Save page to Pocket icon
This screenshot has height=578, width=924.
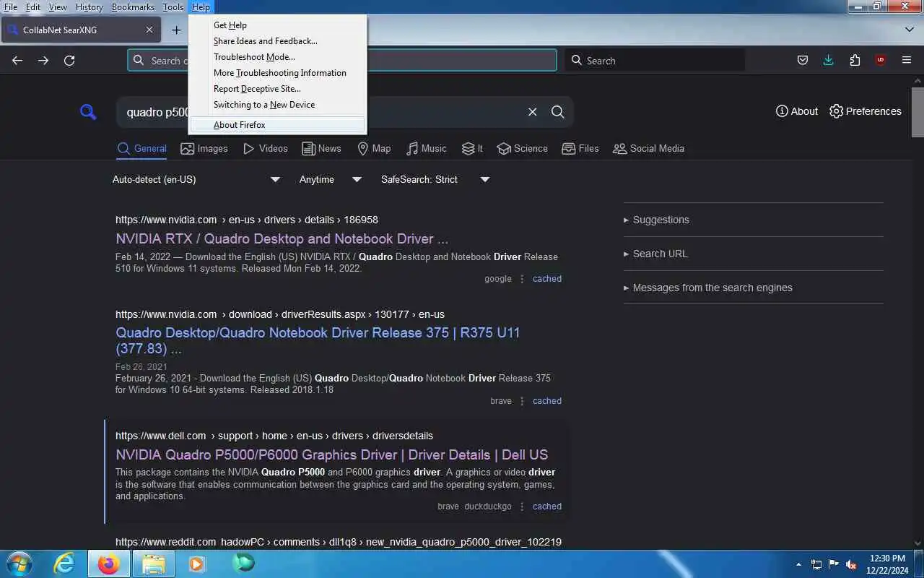click(803, 61)
